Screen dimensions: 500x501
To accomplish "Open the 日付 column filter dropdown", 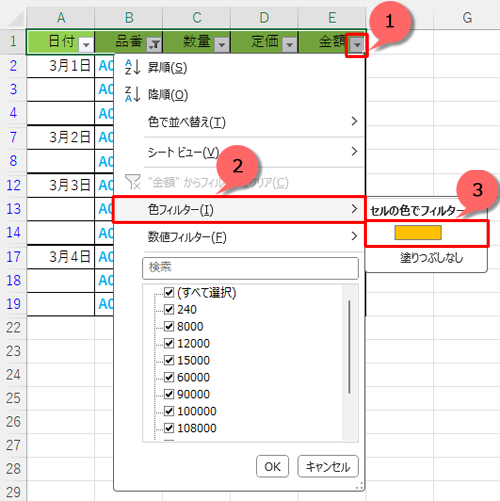I will coord(86,44).
